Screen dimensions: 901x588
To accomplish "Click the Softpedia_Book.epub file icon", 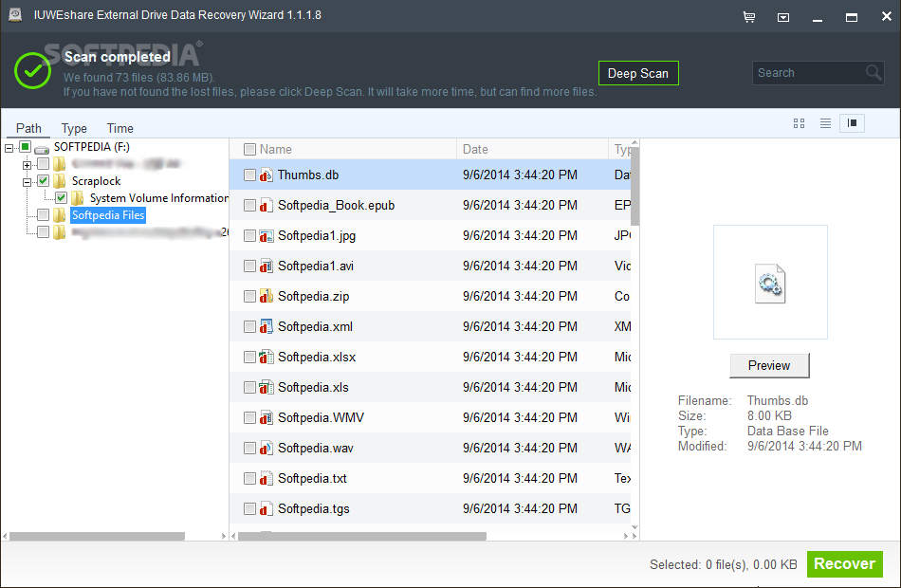I will (x=266, y=205).
